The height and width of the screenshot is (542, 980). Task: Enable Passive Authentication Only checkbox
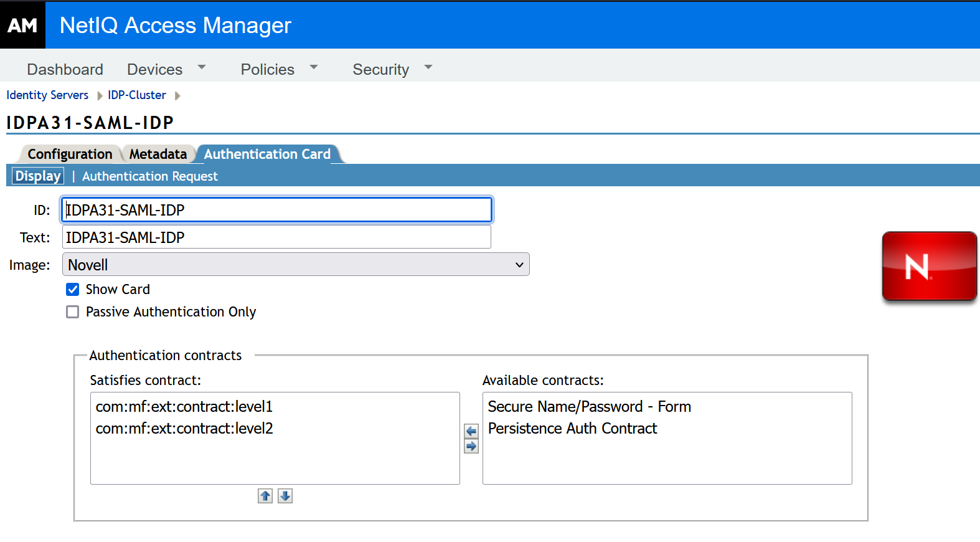73,311
